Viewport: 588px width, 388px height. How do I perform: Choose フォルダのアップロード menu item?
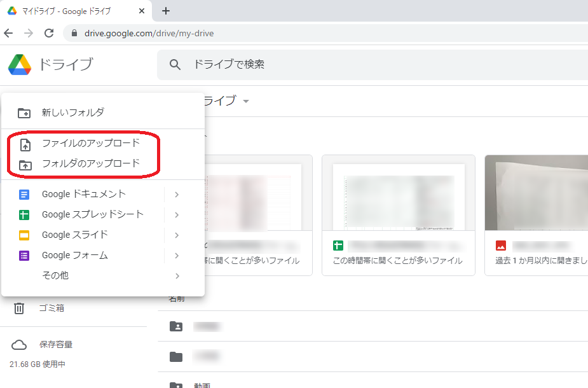103,163
